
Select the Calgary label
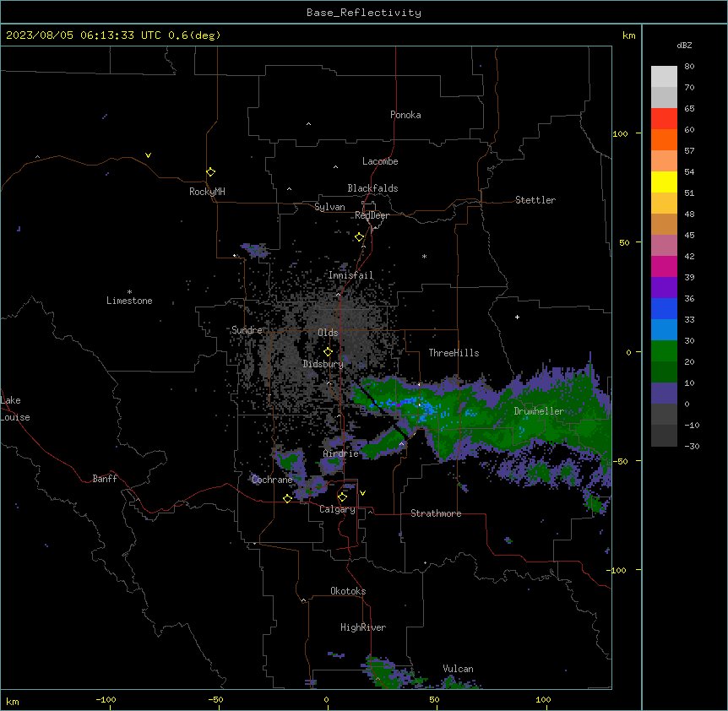tap(337, 509)
